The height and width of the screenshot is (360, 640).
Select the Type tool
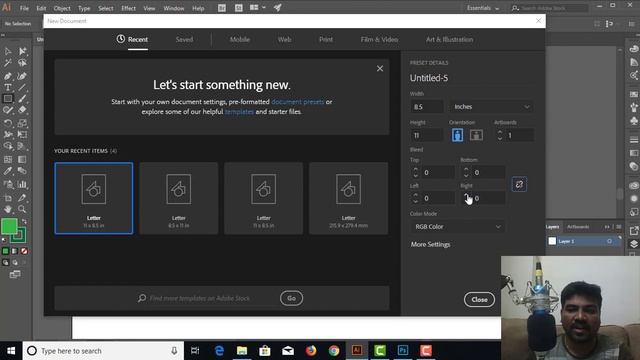point(8,87)
